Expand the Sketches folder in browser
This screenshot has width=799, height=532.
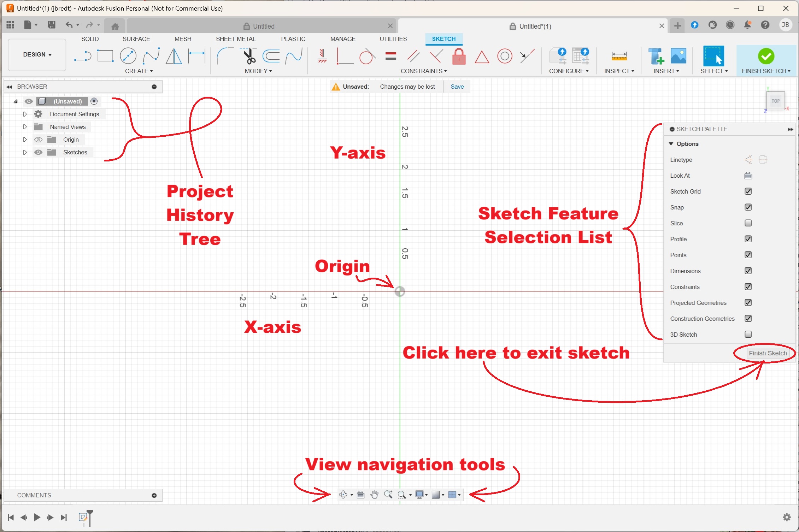25,152
